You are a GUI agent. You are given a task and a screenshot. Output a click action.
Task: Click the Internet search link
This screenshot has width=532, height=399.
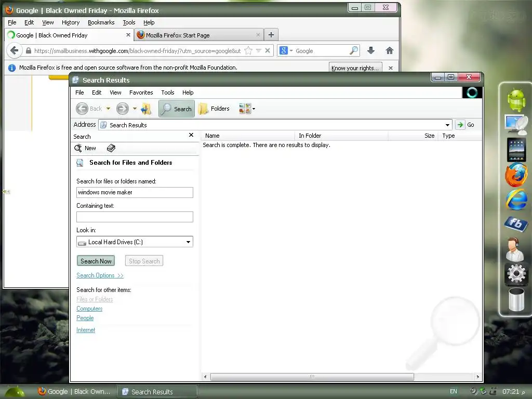click(x=86, y=330)
